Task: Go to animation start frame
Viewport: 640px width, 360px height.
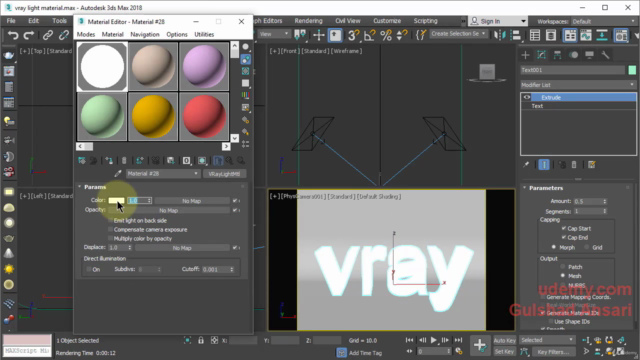Action: coord(409,340)
